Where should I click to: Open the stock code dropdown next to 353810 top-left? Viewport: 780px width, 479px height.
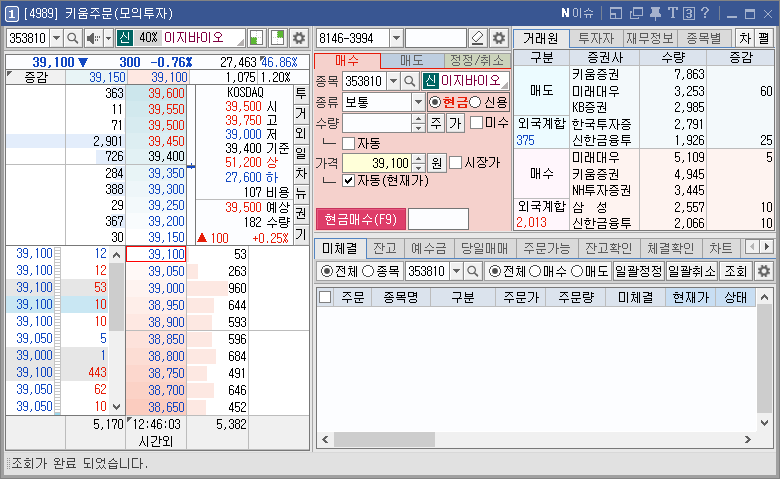[x=56, y=38]
